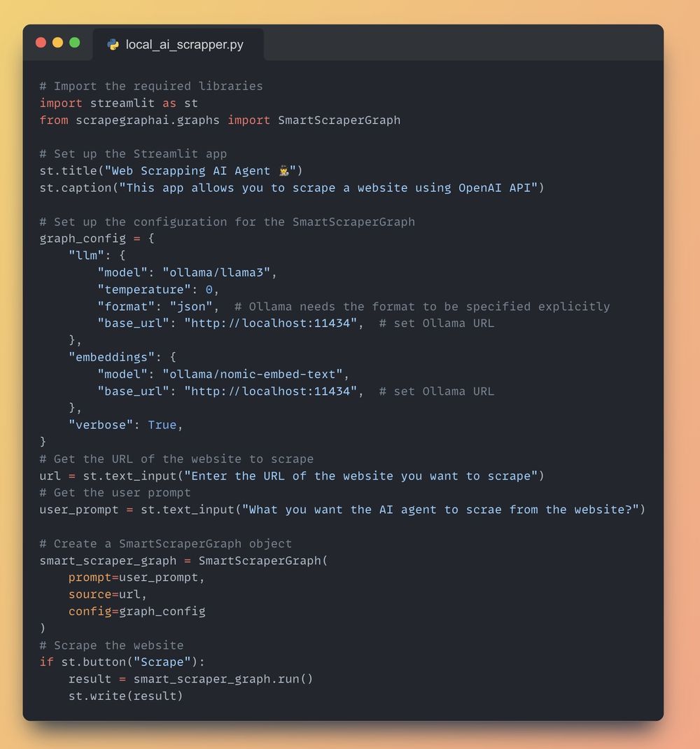Click the url text_input line
This screenshot has height=749, width=700.
(280, 475)
